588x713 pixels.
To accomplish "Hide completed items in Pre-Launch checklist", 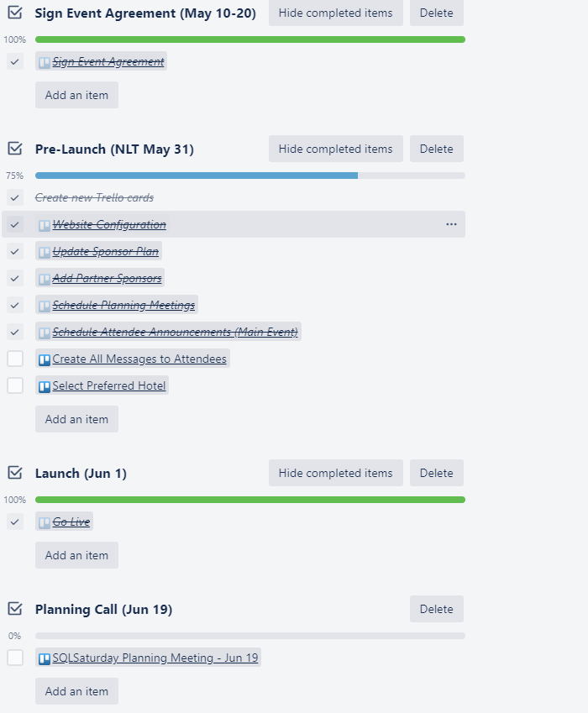I will pos(335,149).
